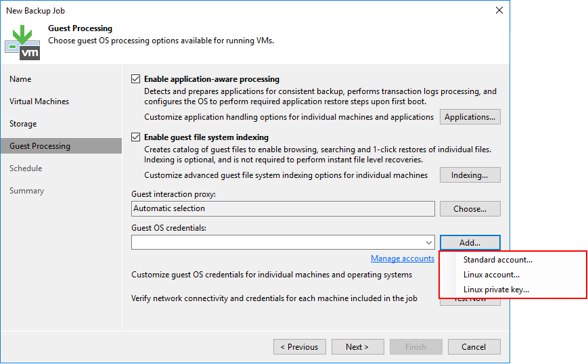Close the New Backup Job dialog
The width and height of the screenshot is (588, 364).
(x=499, y=11)
